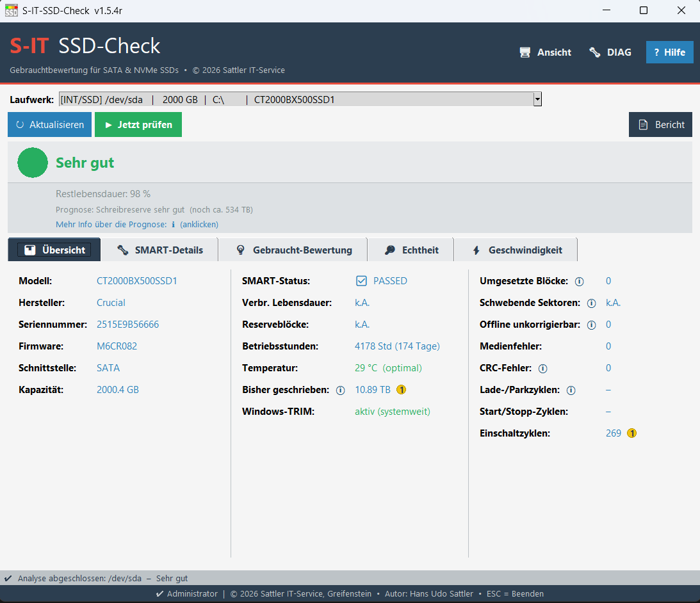The image size is (700, 603).
Task: Click the checkmark icon before Analyse abgeschlossen
Action: [8, 579]
